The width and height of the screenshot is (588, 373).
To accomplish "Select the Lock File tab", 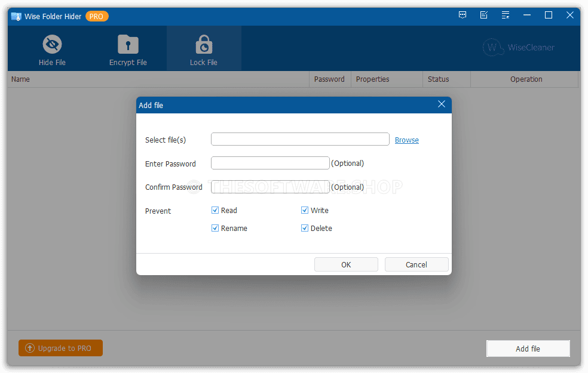I will click(x=204, y=49).
